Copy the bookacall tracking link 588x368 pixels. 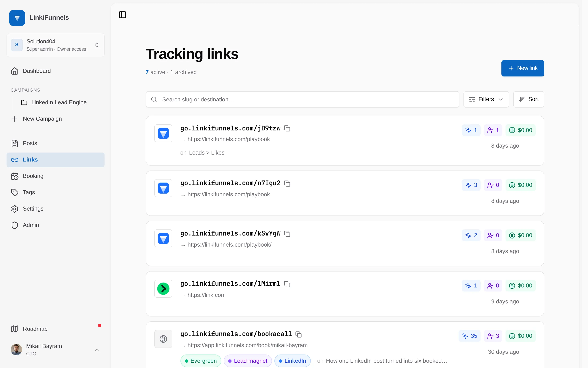[299, 334]
